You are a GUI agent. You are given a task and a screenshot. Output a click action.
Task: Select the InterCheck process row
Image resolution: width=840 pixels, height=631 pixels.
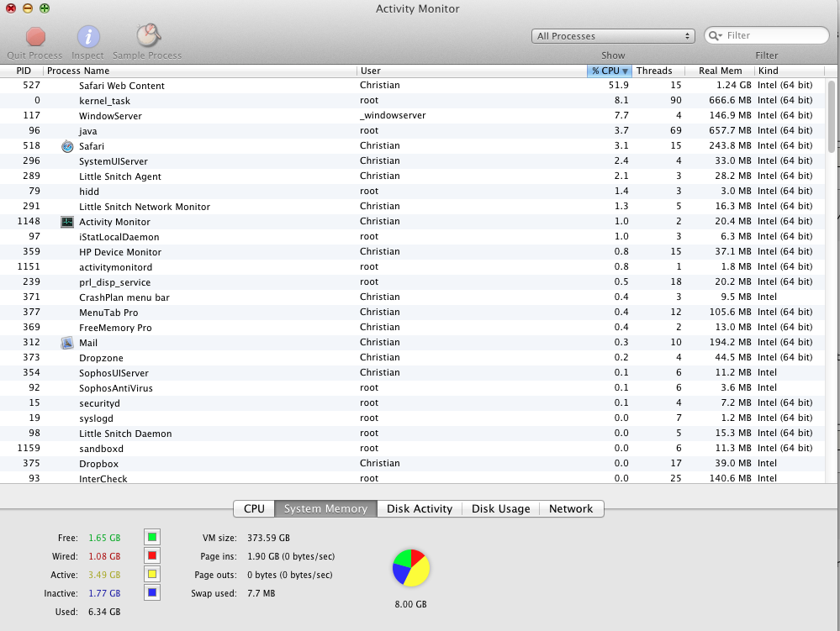coord(413,478)
